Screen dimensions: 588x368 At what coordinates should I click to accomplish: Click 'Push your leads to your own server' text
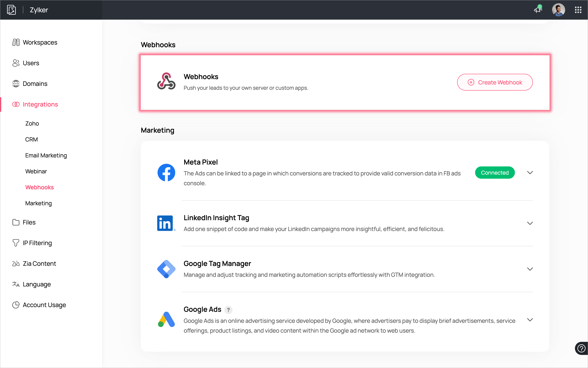tap(246, 88)
